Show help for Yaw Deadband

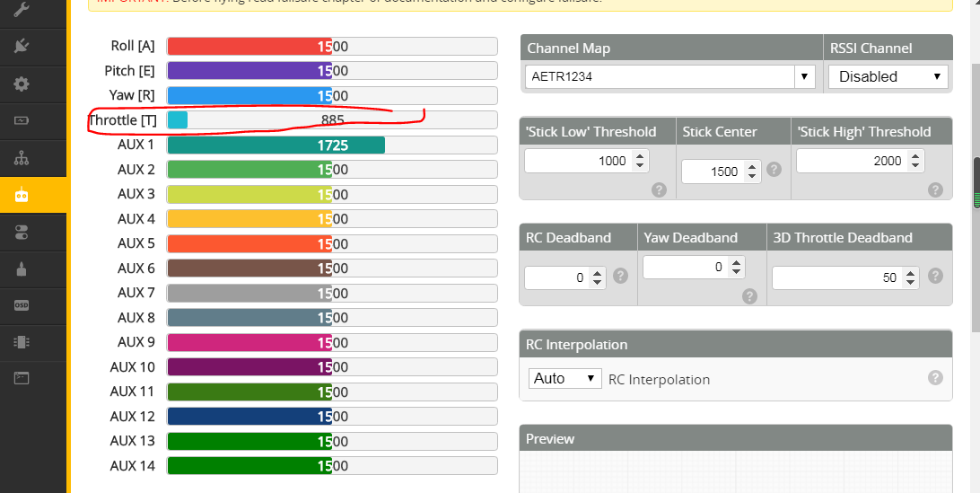pos(750,296)
